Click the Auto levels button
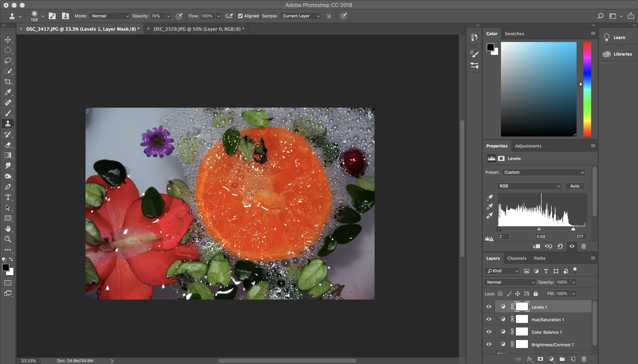 point(575,186)
